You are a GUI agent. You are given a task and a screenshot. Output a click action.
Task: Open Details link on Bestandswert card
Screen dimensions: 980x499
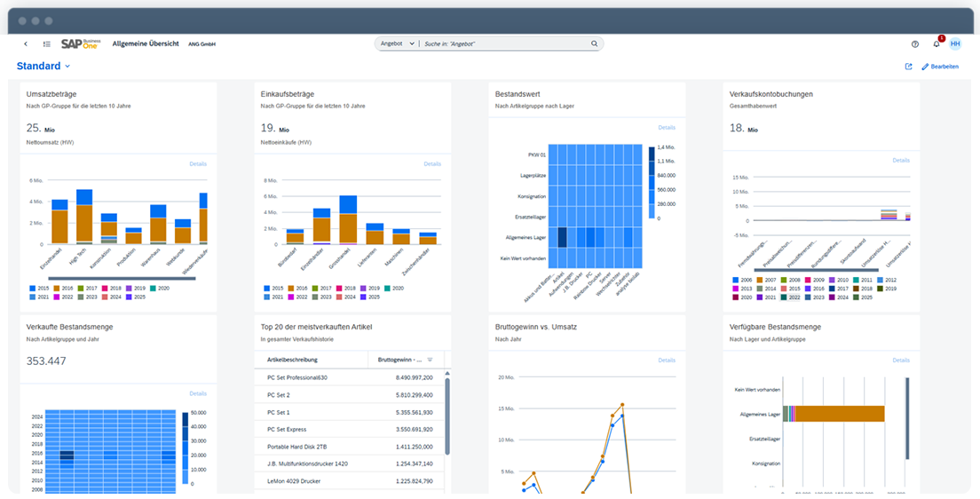point(667,128)
